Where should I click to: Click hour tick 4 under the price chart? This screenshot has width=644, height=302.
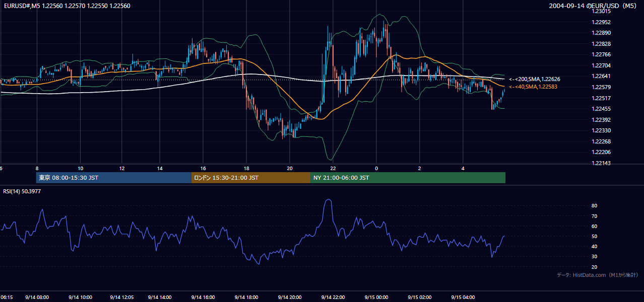pyautogui.click(x=463, y=168)
